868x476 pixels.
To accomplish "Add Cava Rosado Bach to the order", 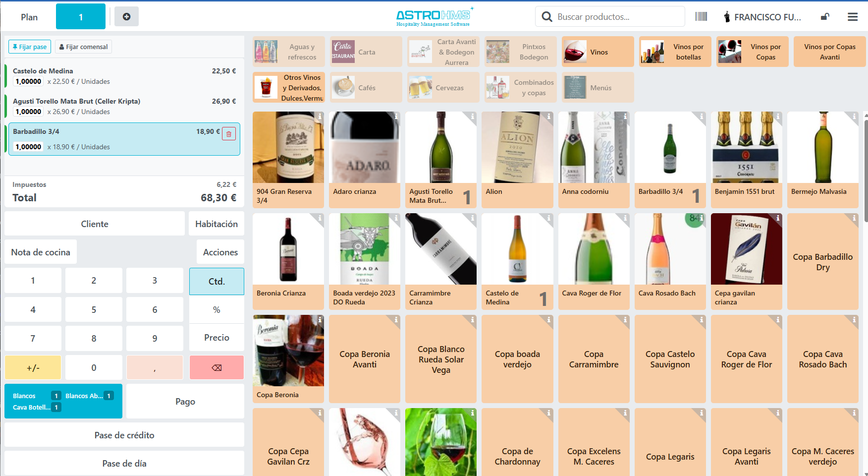I will pos(670,261).
